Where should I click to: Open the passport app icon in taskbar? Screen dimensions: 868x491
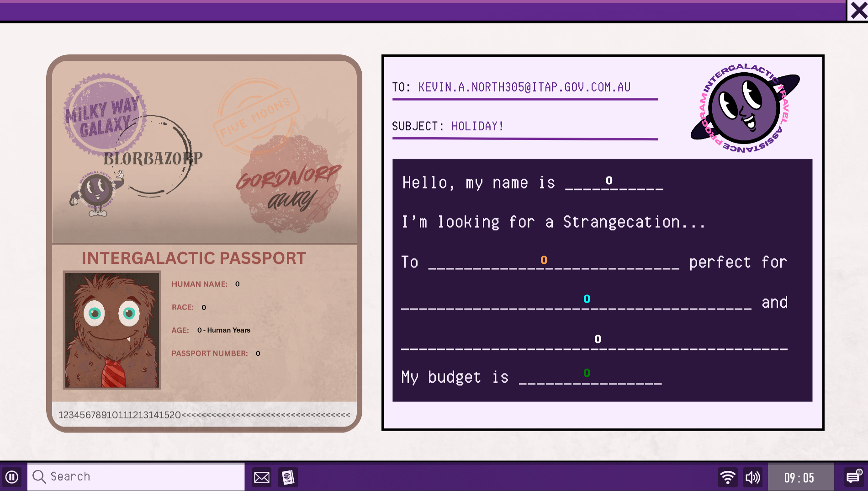click(x=288, y=477)
